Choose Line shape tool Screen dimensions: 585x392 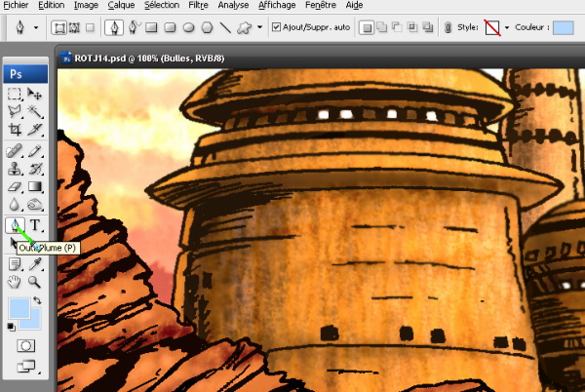point(225,27)
